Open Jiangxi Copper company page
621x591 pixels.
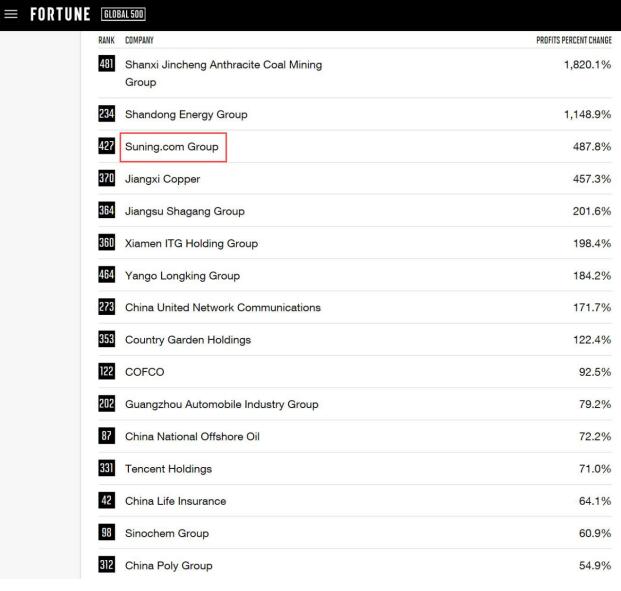coord(162,179)
